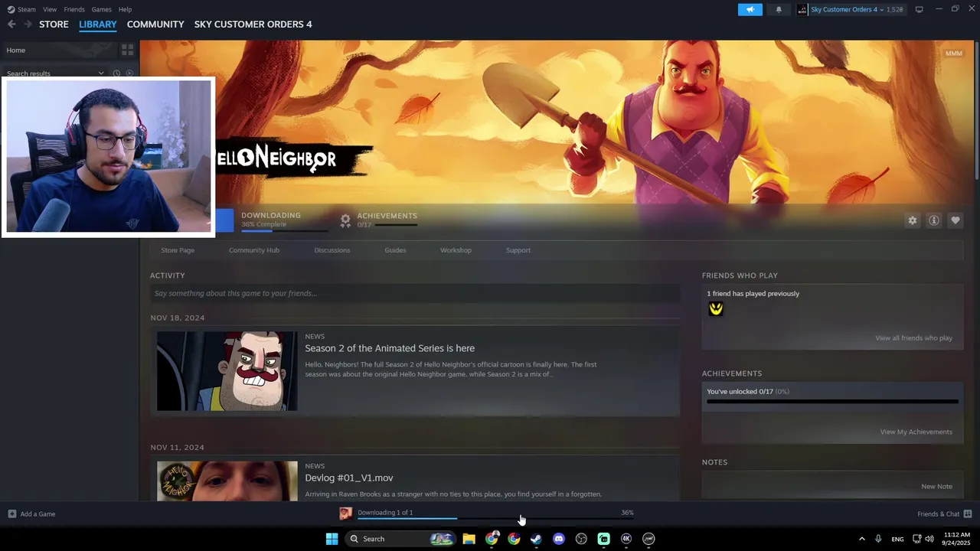Open ACHIEVEMENTS 0/17 summary in header
This screenshot has height=551, width=980.
pyautogui.click(x=387, y=220)
